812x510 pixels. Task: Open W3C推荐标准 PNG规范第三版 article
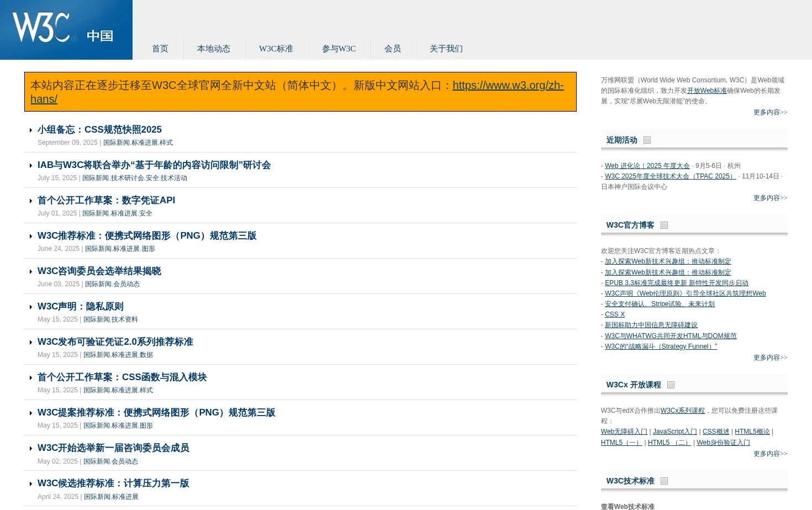pos(147,236)
